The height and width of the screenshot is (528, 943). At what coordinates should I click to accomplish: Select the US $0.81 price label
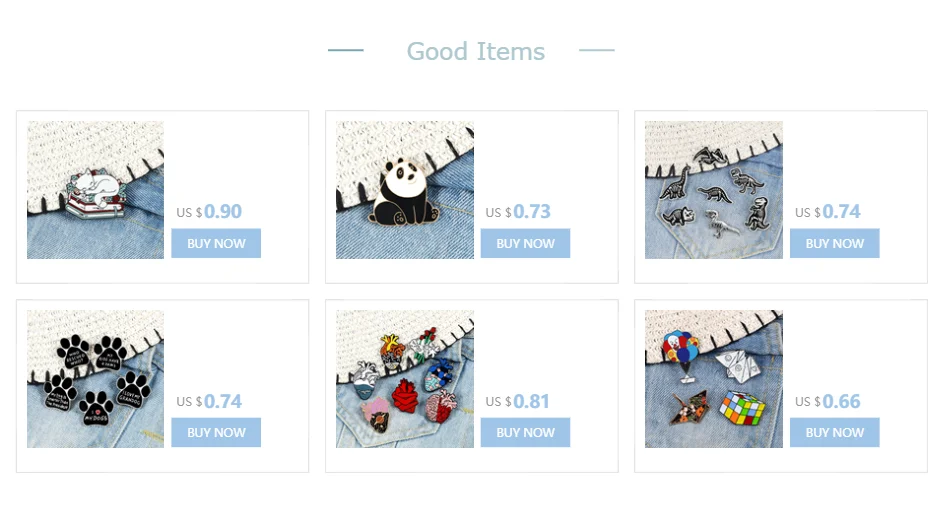coord(517,401)
